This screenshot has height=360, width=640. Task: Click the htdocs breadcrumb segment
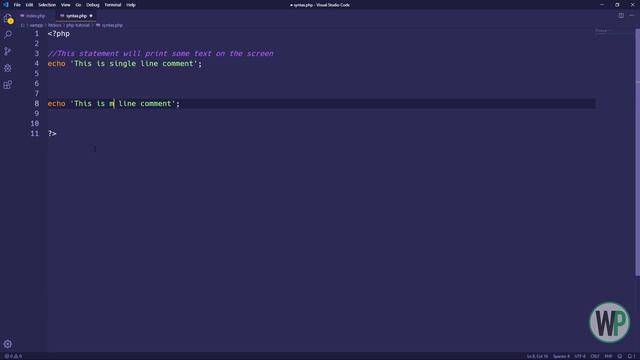point(54,25)
